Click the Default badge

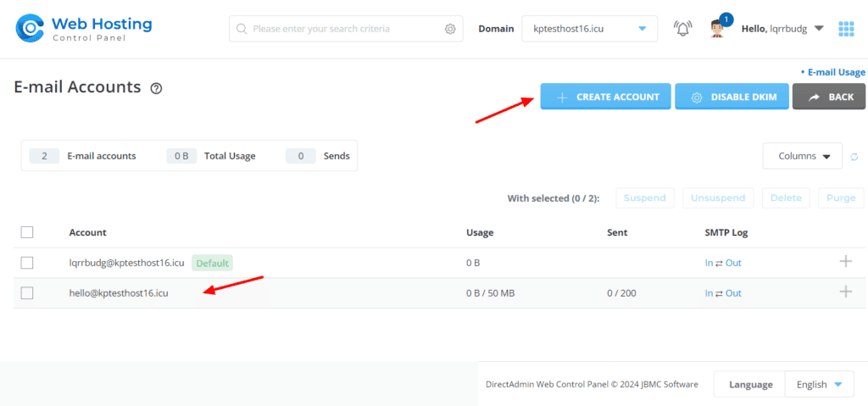coord(213,263)
